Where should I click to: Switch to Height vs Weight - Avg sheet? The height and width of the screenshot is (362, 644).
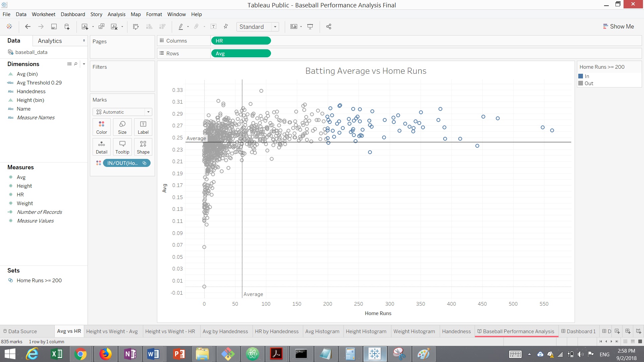pyautogui.click(x=112, y=331)
